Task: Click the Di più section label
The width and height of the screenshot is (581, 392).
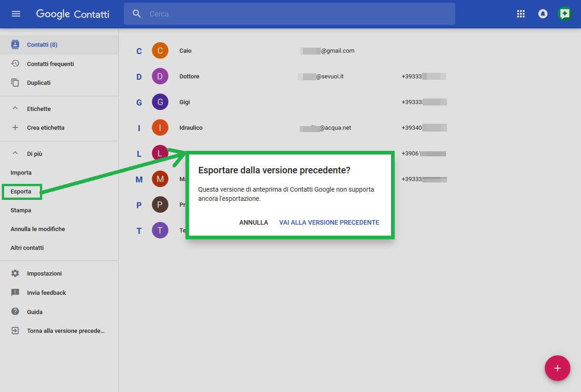Action: click(34, 154)
